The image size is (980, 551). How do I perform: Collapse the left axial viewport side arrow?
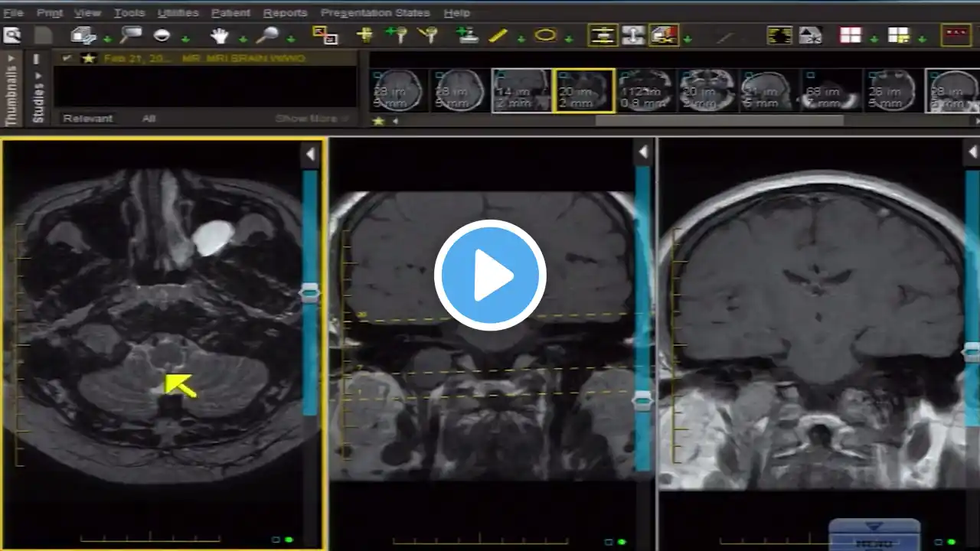click(310, 155)
